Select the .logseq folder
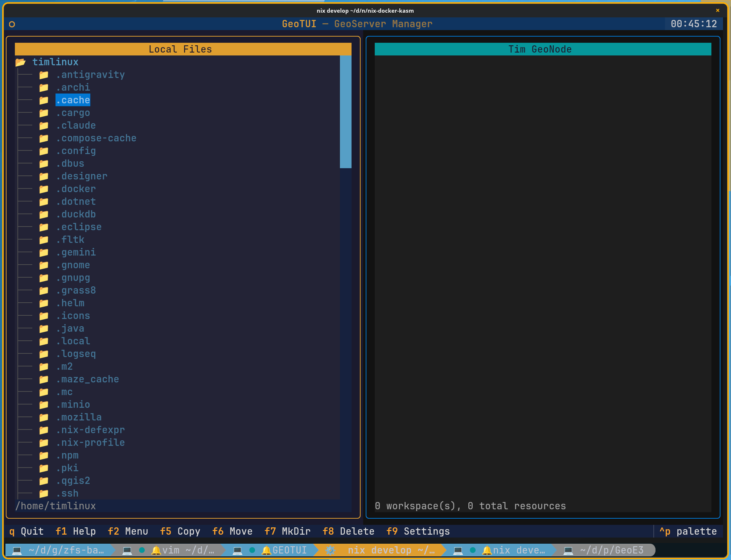The height and width of the screenshot is (560, 731). [x=76, y=354]
